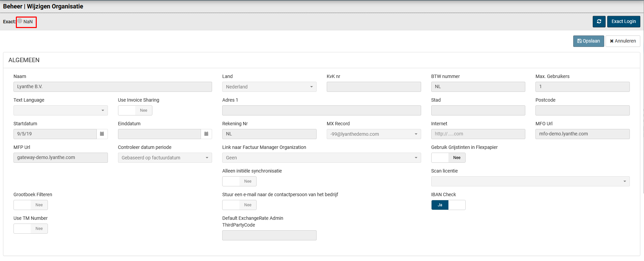Toggle the Use Invoice Sharing switch
Screen dimensions: 644x261
click(135, 110)
